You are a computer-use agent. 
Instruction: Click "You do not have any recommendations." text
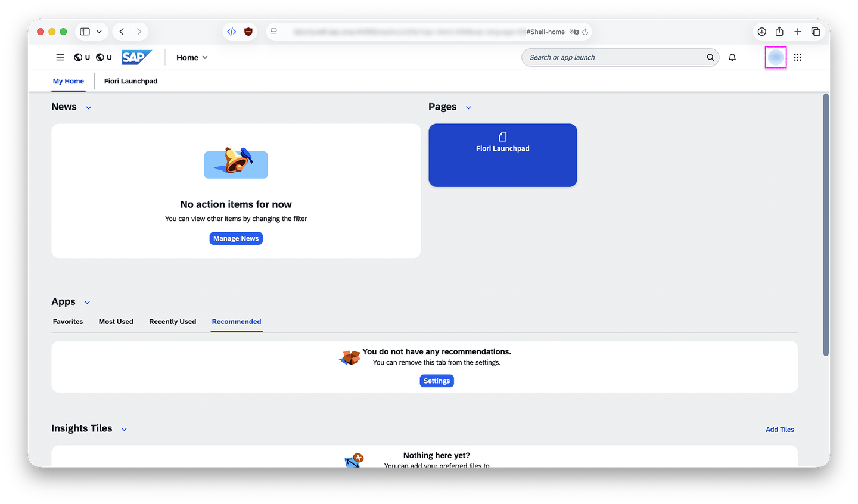pyautogui.click(x=437, y=351)
